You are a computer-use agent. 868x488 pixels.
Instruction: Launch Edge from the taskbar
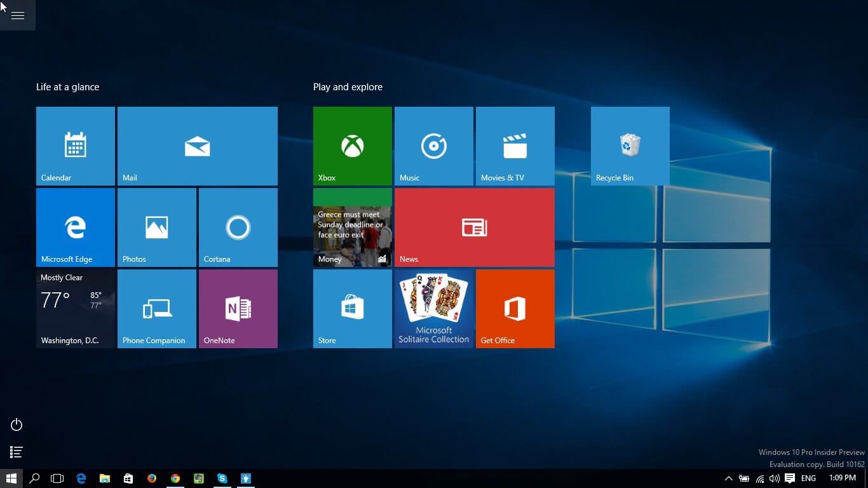[x=81, y=478]
